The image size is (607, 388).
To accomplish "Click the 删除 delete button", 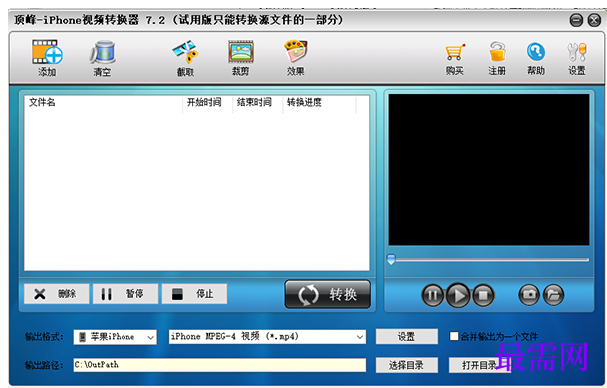I will tap(57, 294).
